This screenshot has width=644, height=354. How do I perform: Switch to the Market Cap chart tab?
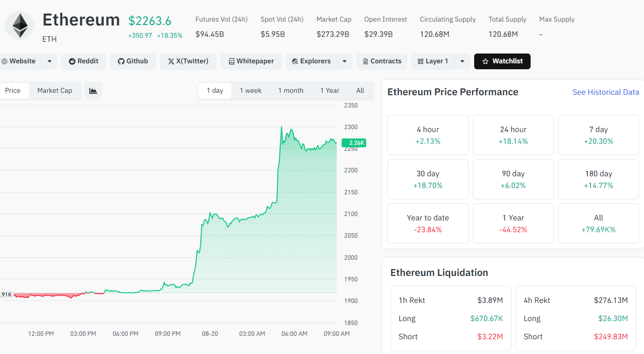(x=54, y=90)
